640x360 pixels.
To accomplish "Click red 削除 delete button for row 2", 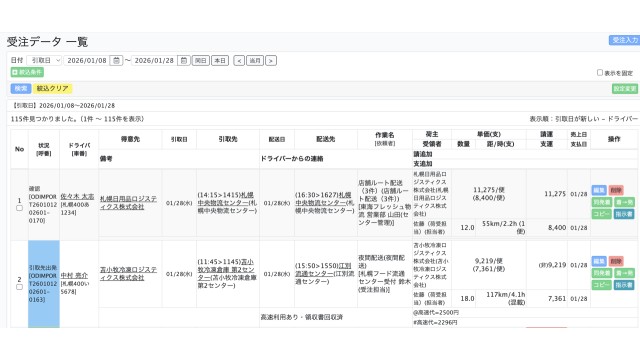I will (616, 261).
